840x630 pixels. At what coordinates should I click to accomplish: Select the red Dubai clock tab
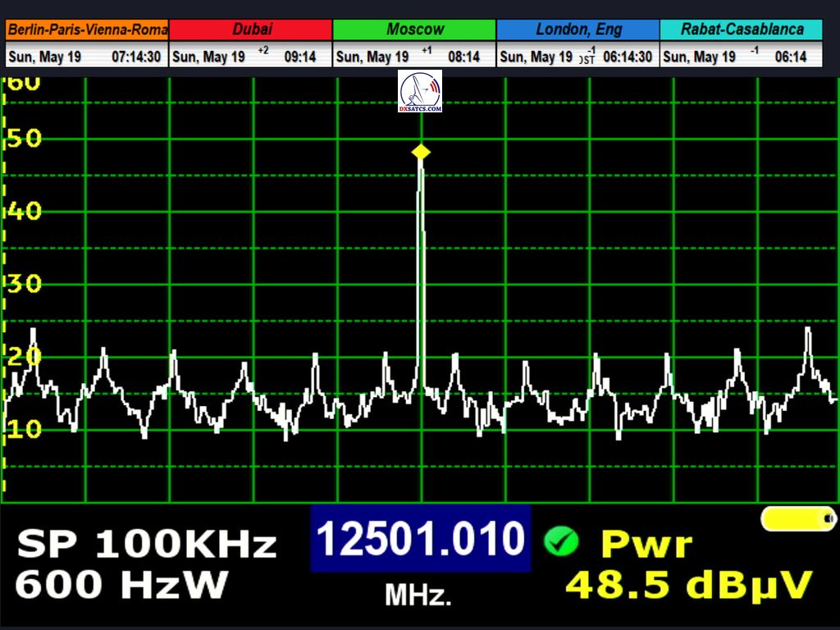pyautogui.click(x=251, y=30)
